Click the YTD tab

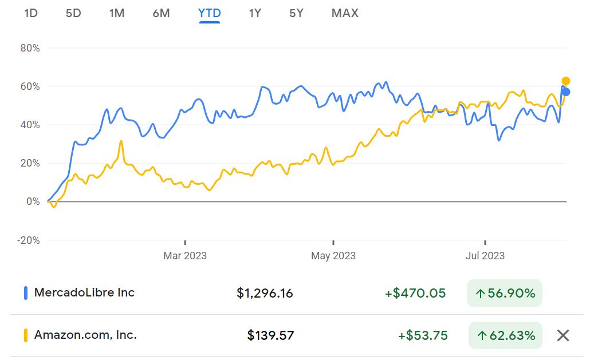coord(210,13)
